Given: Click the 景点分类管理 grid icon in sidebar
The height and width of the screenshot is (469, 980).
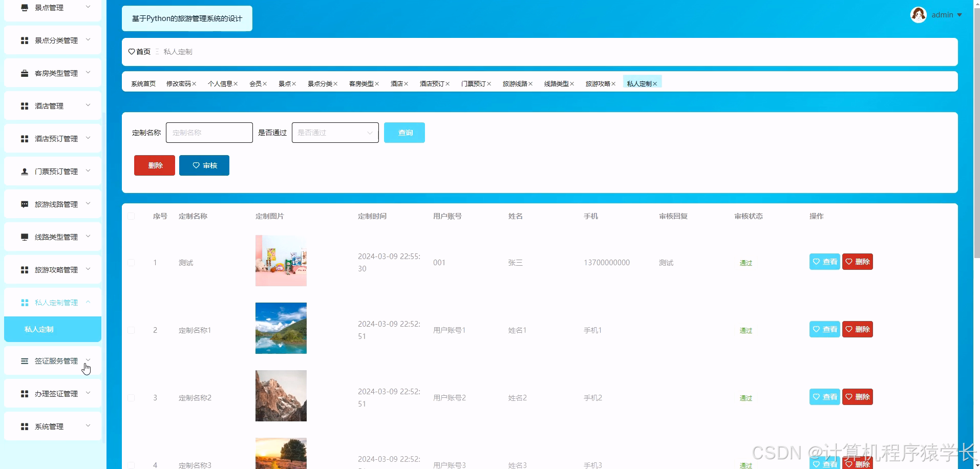Looking at the screenshot, I should pyautogui.click(x=25, y=40).
